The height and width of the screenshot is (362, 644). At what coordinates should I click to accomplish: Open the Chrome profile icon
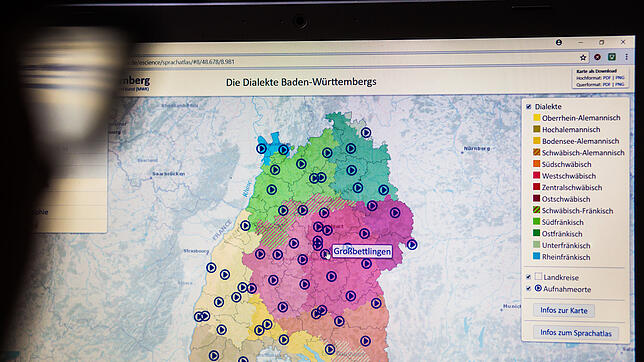point(559,42)
